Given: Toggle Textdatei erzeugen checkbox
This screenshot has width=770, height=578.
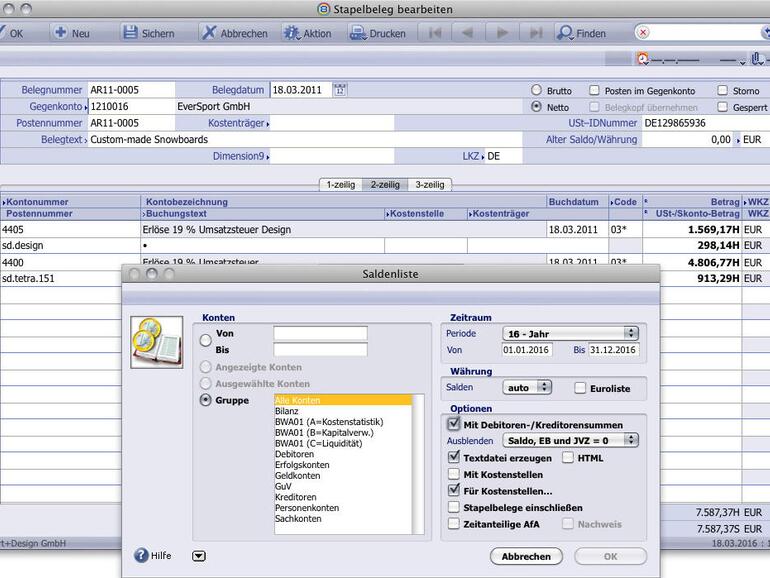Looking at the screenshot, I should (x=454, y=457).
